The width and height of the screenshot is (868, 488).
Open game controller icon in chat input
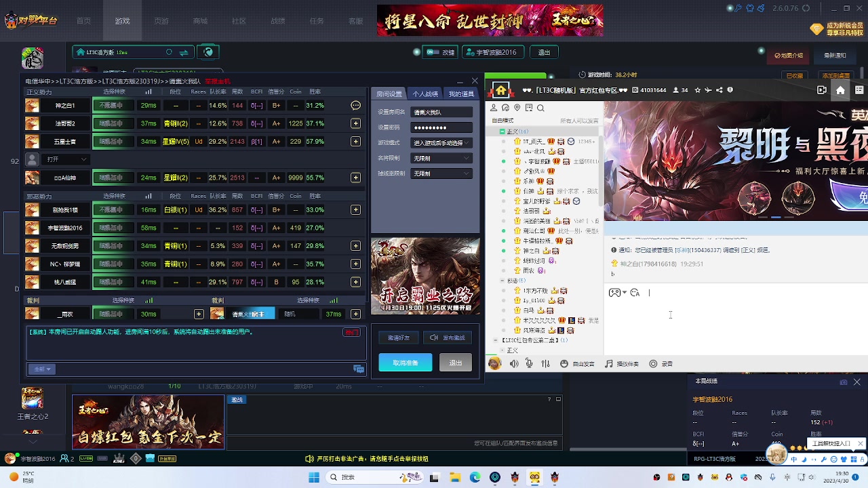click(x=614, y=293)
